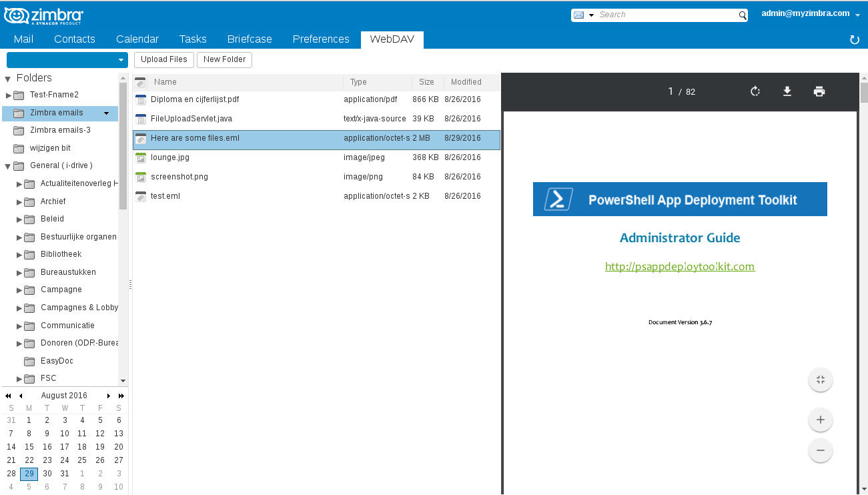Click the PDF page number field
Screen dimensions: 868x495
pos(671,91)
